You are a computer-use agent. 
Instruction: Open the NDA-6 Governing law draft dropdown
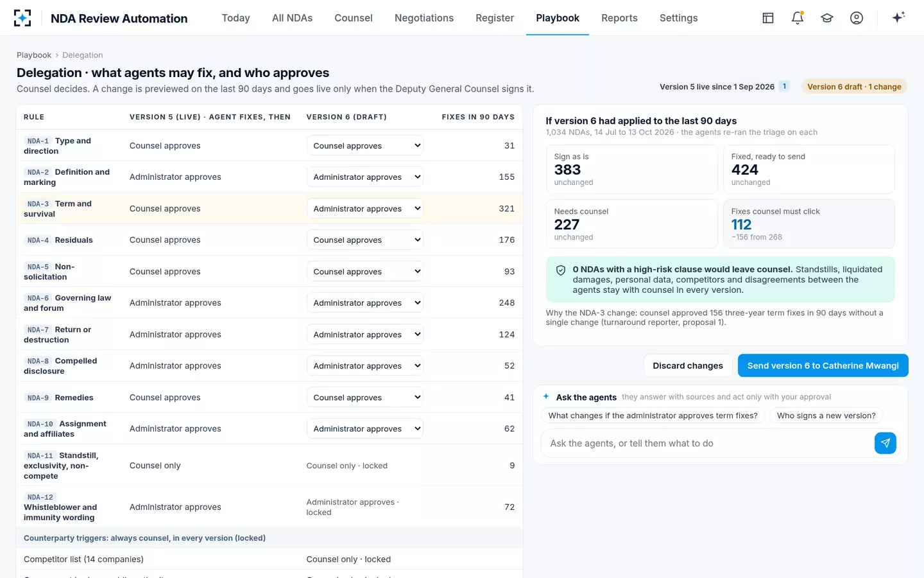click(x=364, y=303)
